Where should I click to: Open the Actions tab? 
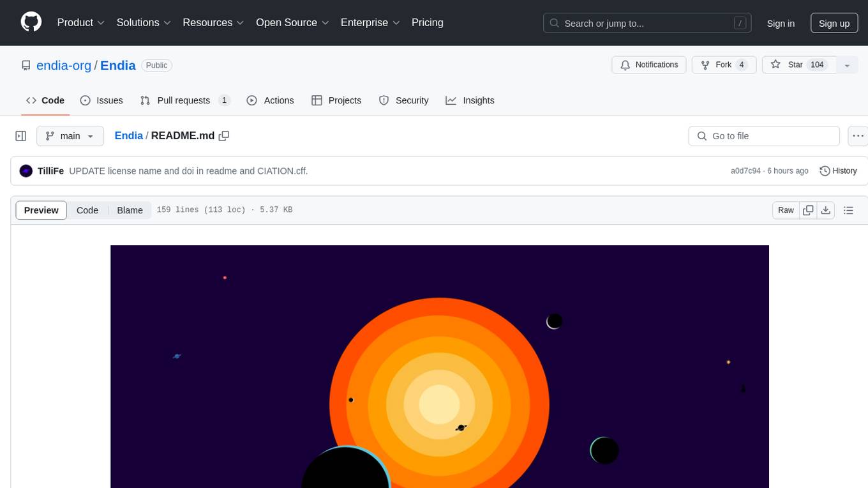pyautogui.click(x=270, y=100)
